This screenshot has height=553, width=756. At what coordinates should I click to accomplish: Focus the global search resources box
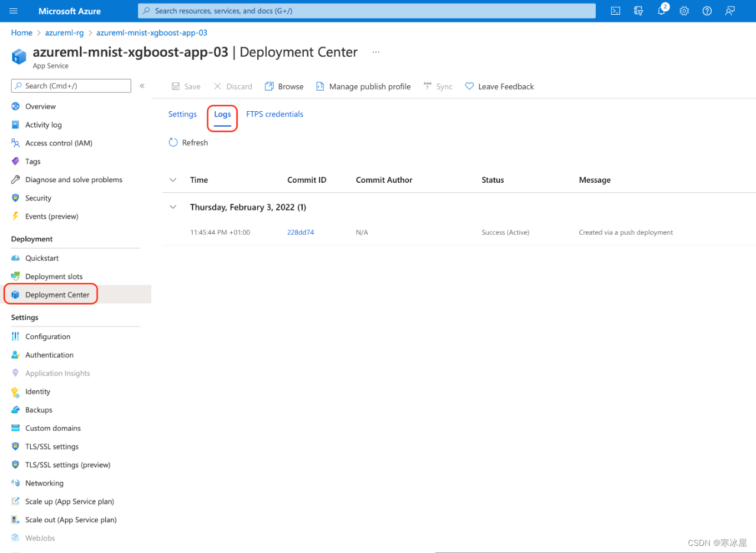click(x=366, y=11)
